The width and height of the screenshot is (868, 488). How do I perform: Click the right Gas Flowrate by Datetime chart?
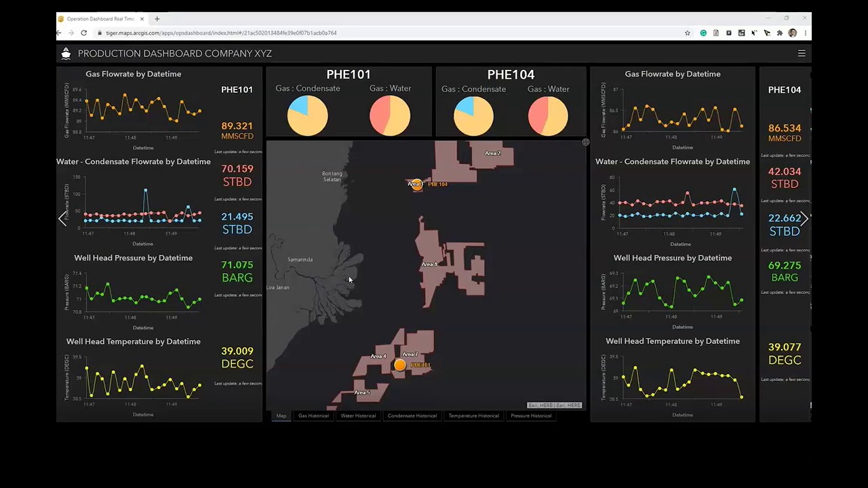click(x=673, y=112)
